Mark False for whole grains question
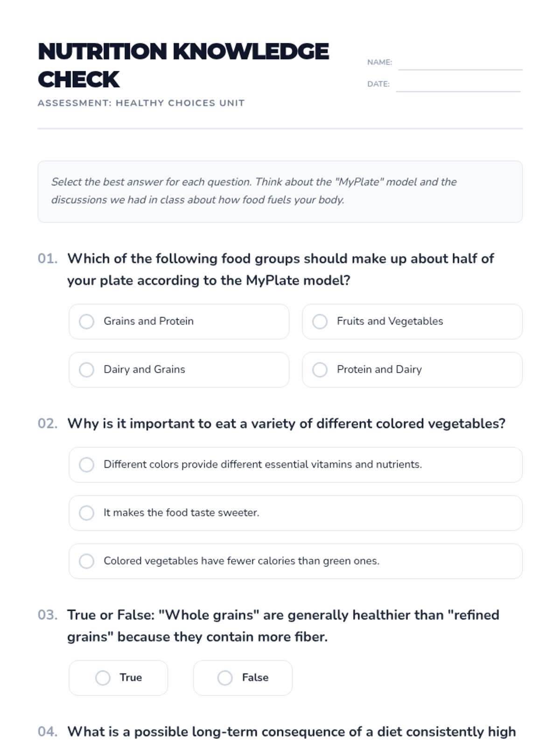Viewport: 560px width, 747px height. (243, 677)
